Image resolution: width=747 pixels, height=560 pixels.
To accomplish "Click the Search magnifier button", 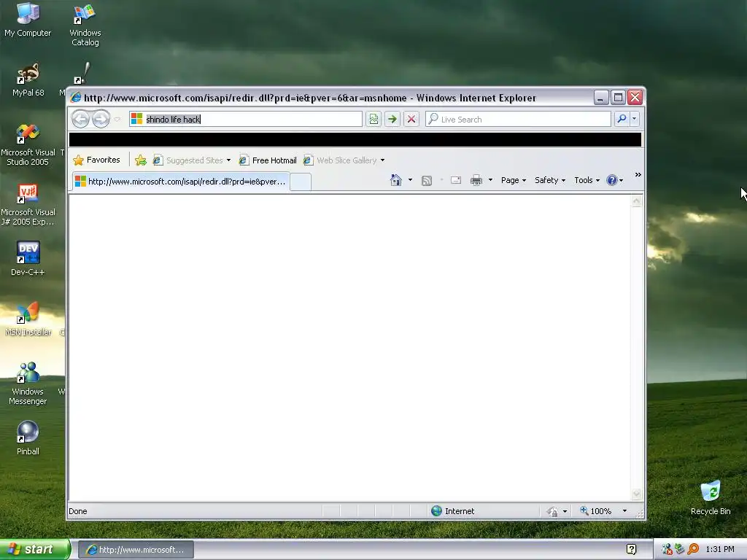I will pyautogui.click(x=622, y=119).
